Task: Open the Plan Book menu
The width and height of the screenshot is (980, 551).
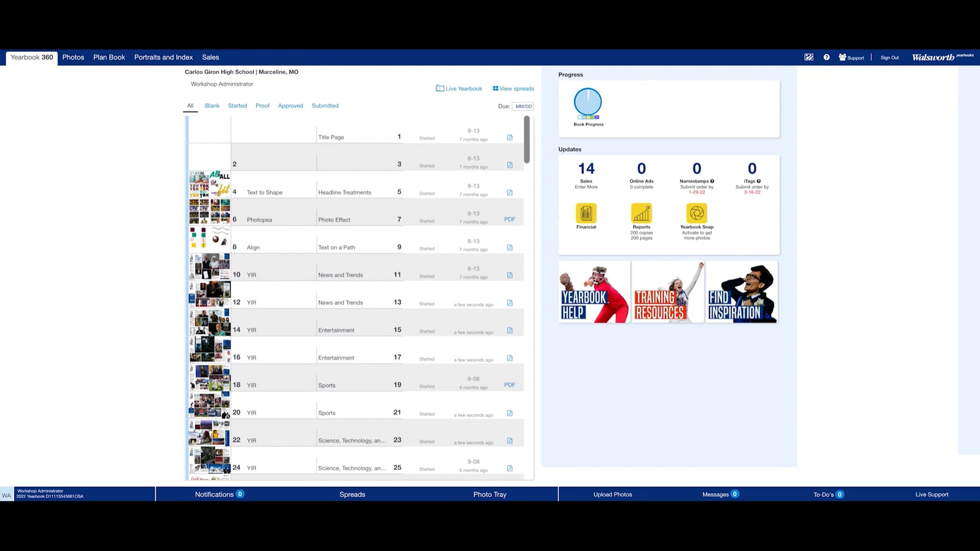Action: (109, 58)
